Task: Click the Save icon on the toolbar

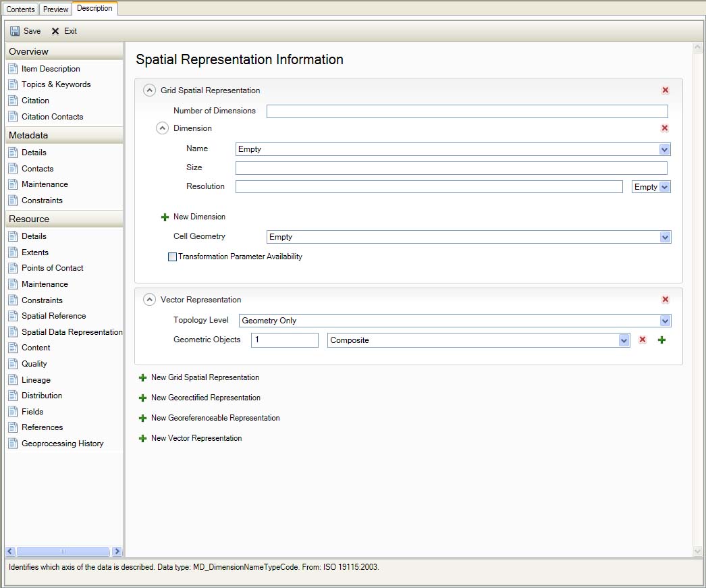Action: click(x=24, y=30)
